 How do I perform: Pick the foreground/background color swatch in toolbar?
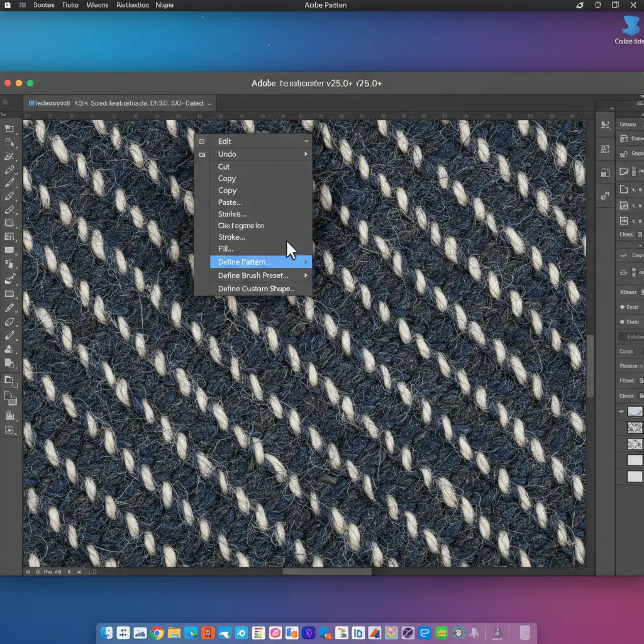click(x=9, y=396)
